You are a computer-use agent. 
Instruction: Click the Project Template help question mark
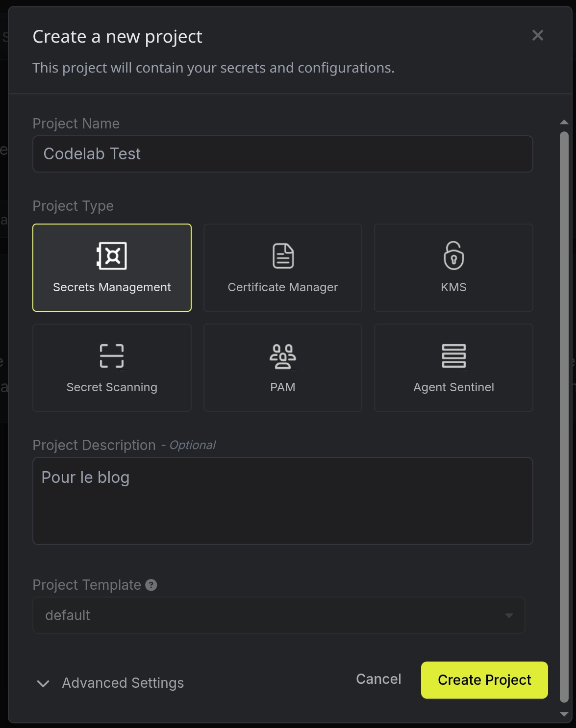pyautogui.click(x=151, y=585)
